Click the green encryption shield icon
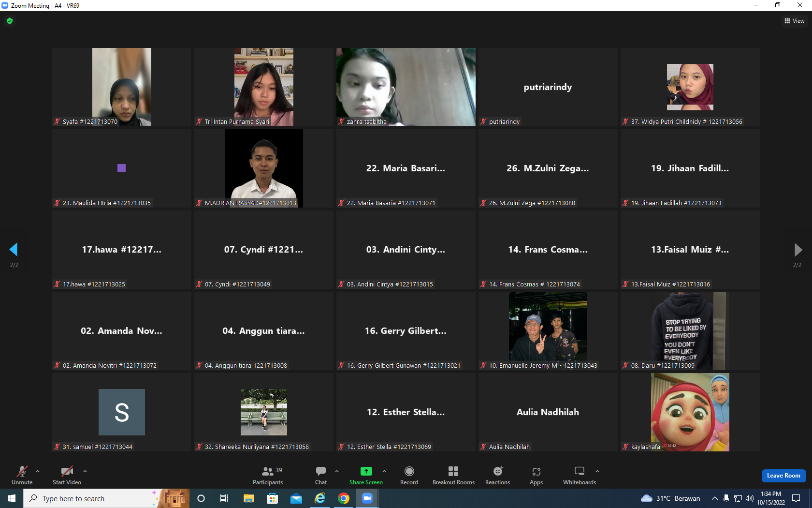The height and width of the screenshot is (508, 812). tap(10, 21)
